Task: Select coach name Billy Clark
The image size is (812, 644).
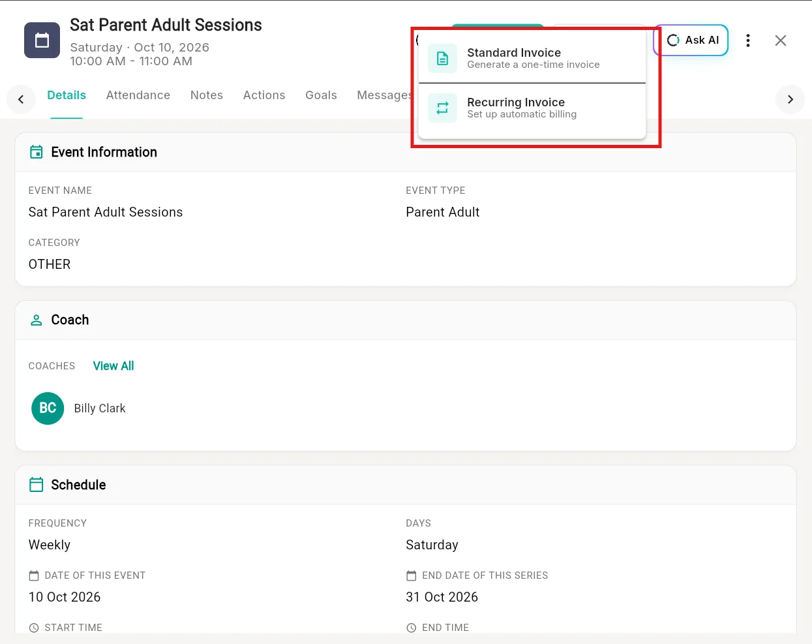Action: click(100, 408)
